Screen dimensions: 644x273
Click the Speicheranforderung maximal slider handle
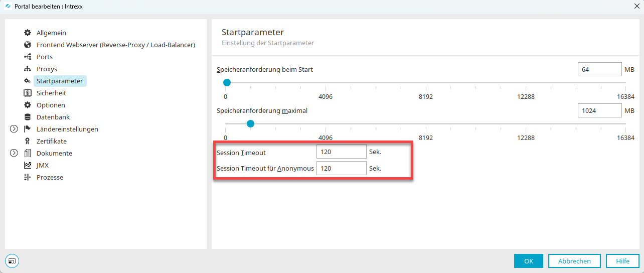250,123
